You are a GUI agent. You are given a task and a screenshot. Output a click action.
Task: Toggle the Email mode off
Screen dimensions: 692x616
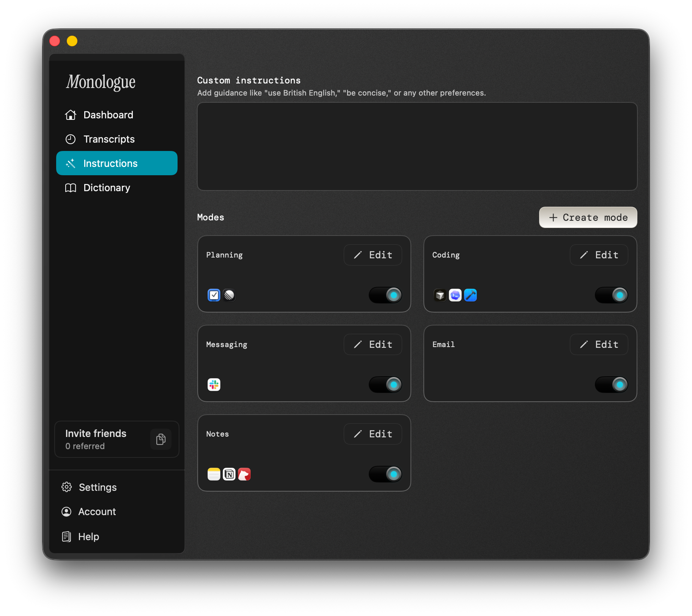coord(612,385)
